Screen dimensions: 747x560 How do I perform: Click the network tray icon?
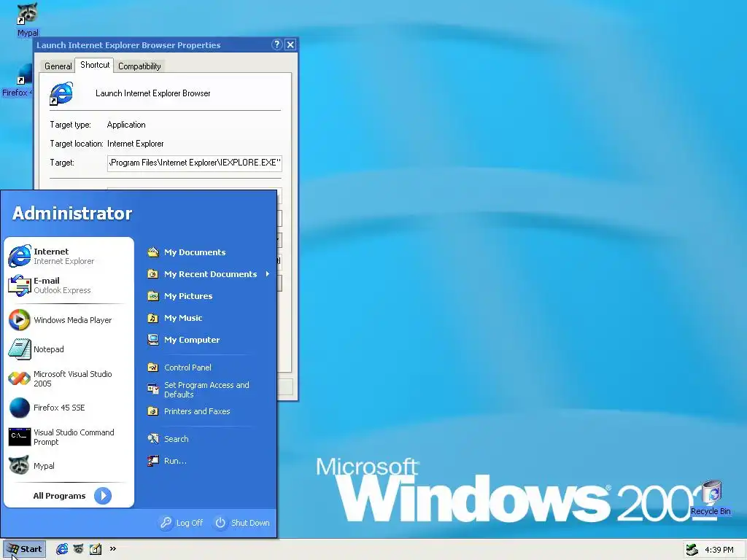click(x=692, y=550)
